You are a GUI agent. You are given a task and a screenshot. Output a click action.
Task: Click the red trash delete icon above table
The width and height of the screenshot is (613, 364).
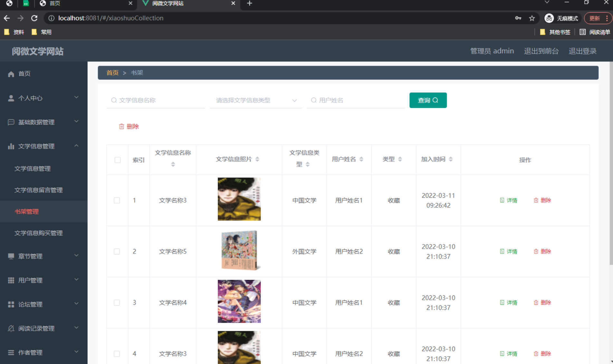pos(122,126)
